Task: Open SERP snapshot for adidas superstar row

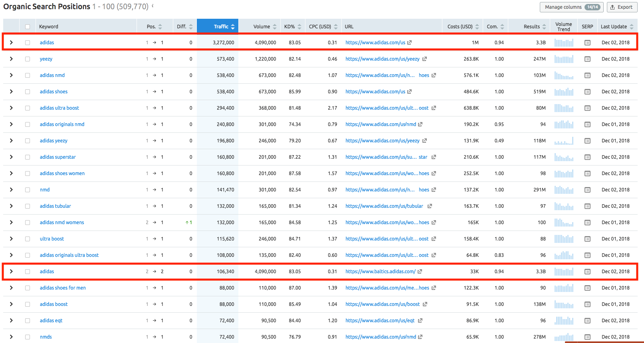Action: point(587,157)
